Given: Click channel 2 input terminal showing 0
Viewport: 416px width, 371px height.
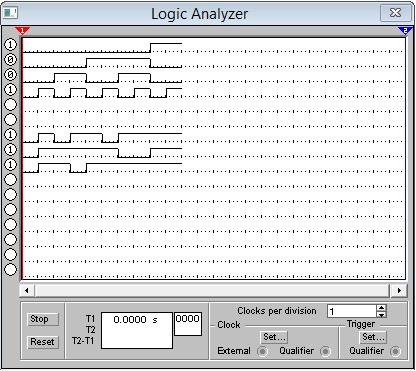Looking at the screenshot, I should (10, 59).
